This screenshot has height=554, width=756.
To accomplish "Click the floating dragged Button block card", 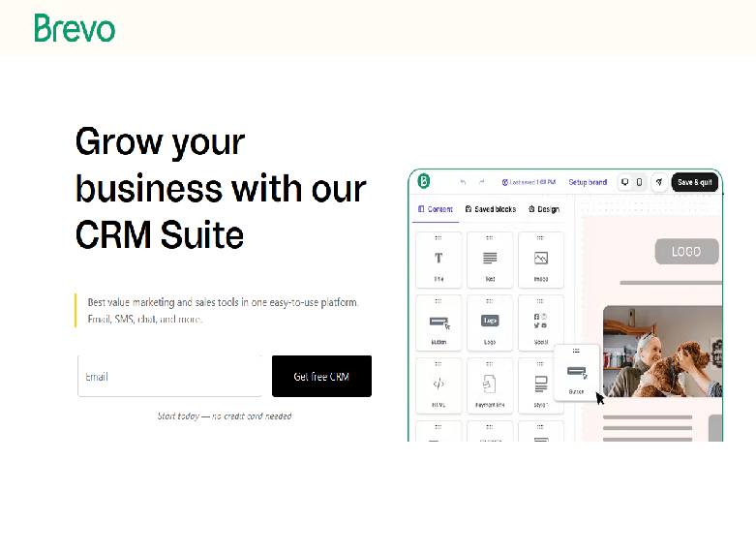I will [x=577, y=372].
